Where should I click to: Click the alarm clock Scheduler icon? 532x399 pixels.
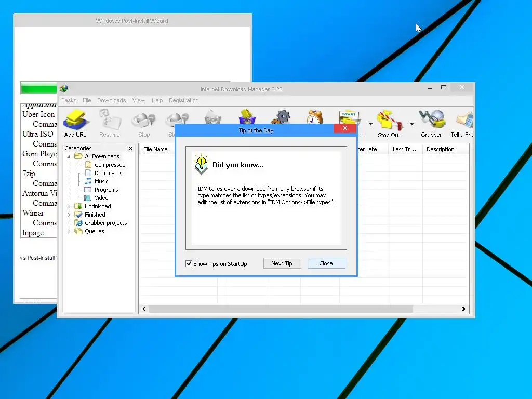tap(315, 117)
